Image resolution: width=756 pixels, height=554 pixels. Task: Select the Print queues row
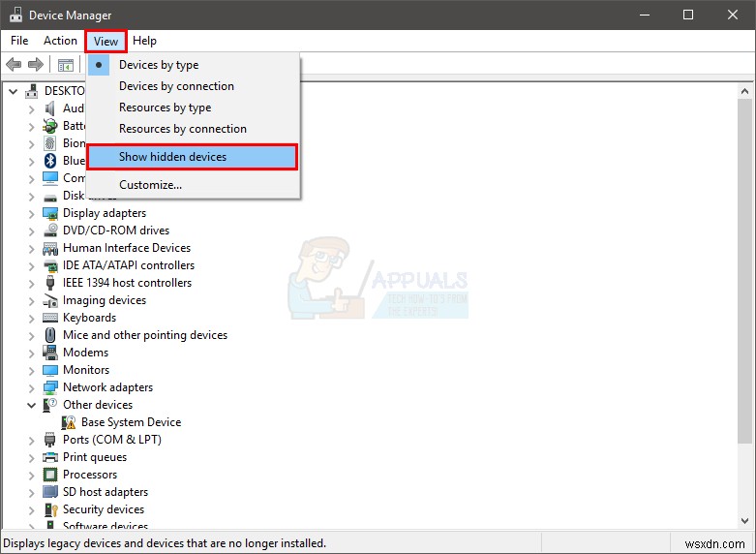tap(95, 457)
